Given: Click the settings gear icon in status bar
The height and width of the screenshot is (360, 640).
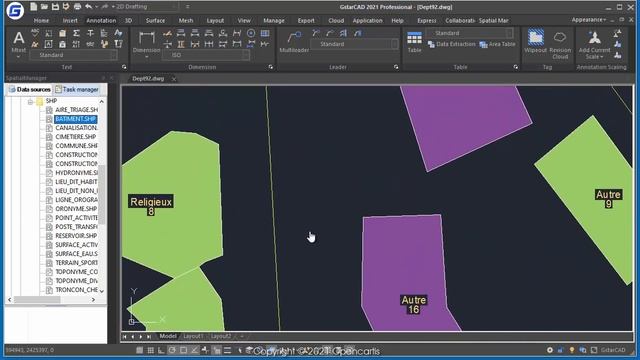Looking at the screenshot, I should coord(550,350).
